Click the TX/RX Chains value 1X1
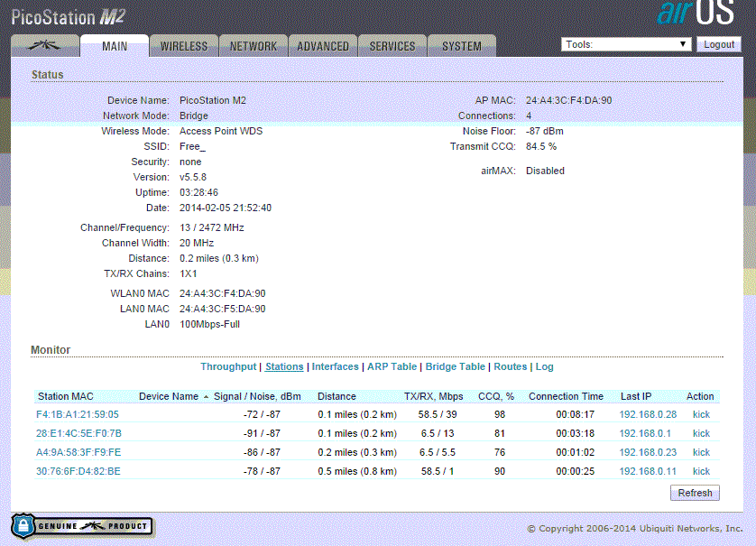The height and width of the screenshot is (546, 756). pyautogui.click(x=189, y=273)
